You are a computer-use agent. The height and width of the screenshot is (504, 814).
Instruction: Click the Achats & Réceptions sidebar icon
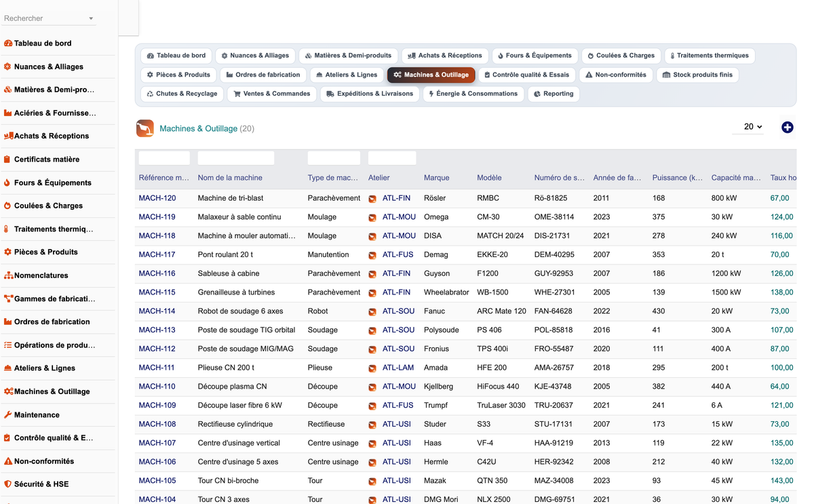pyautogui.click(x=8, y=136)
